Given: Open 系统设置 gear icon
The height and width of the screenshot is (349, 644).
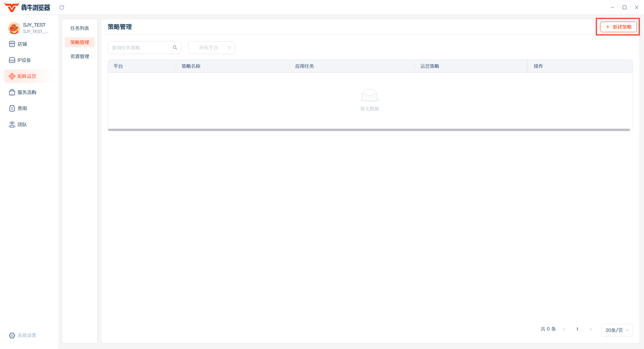Looking at the screenshot, I should tap(12, 335).
